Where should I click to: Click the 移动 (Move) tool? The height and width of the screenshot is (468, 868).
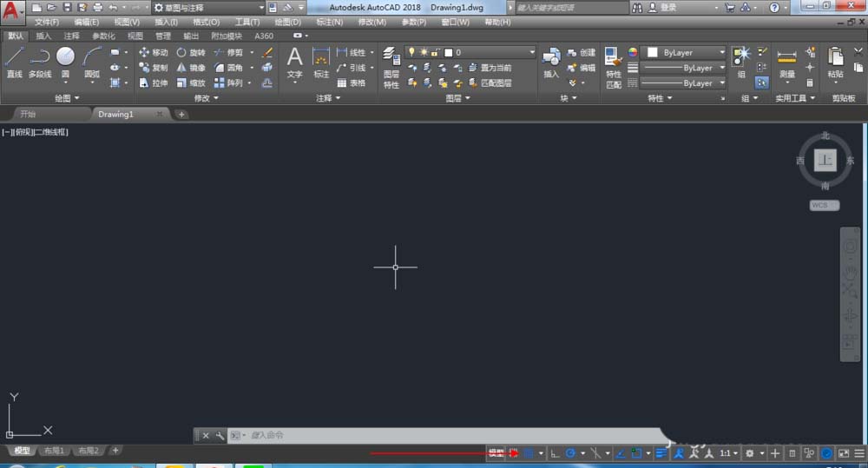(154, 52)
